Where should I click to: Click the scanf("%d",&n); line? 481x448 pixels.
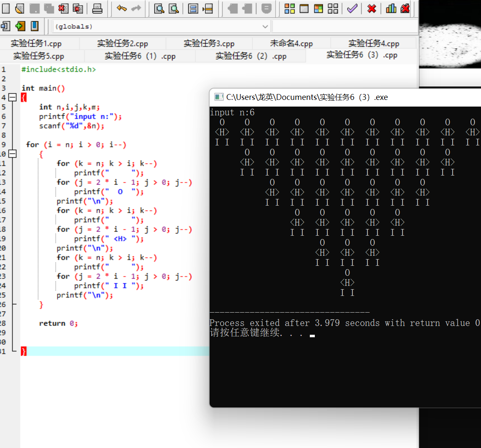pyautogui.click(x=71, y=126)
